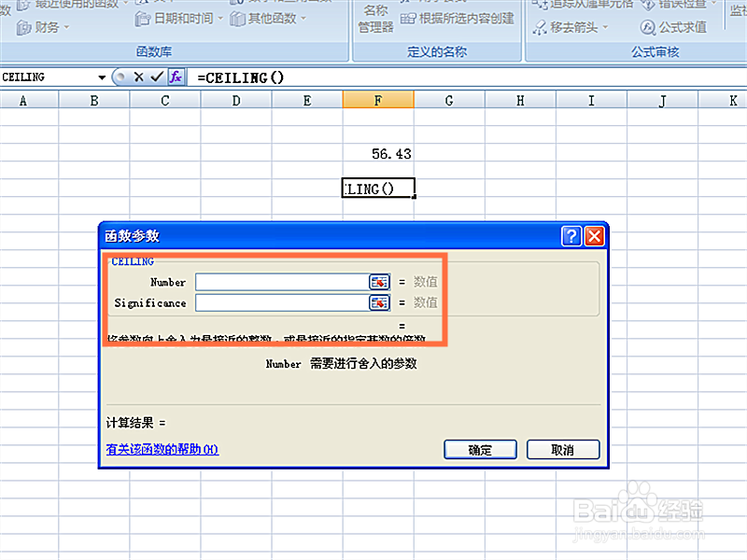Open the Name Box dropdown arrow

coord(102,77)
